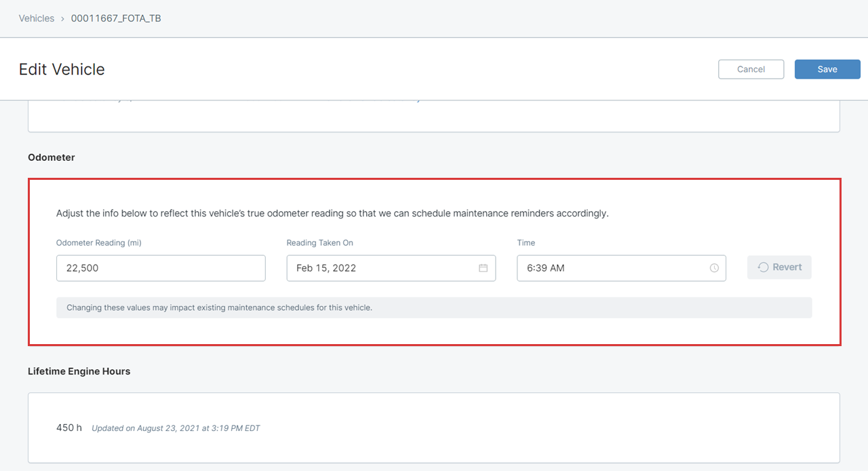The image size is (868, 471).
Task: Click the Lifetime Engine Hours heading
Action: (x=79, y=371)
